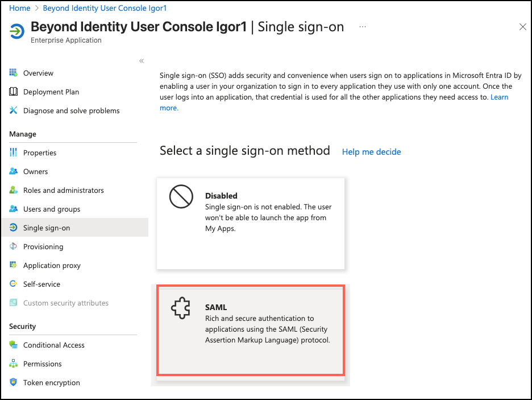The image size is (532, 400).
Task: Close the Single sign-on blade
Action: point(523,27)
